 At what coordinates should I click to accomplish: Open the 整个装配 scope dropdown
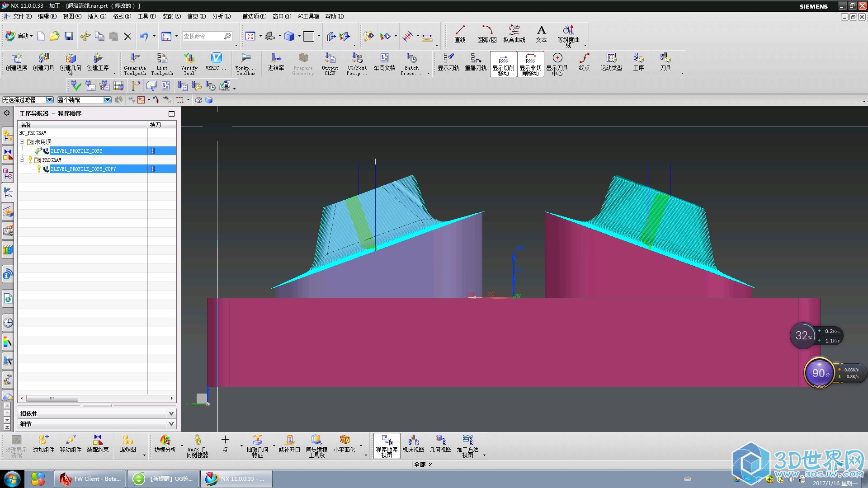click(107, 100)
